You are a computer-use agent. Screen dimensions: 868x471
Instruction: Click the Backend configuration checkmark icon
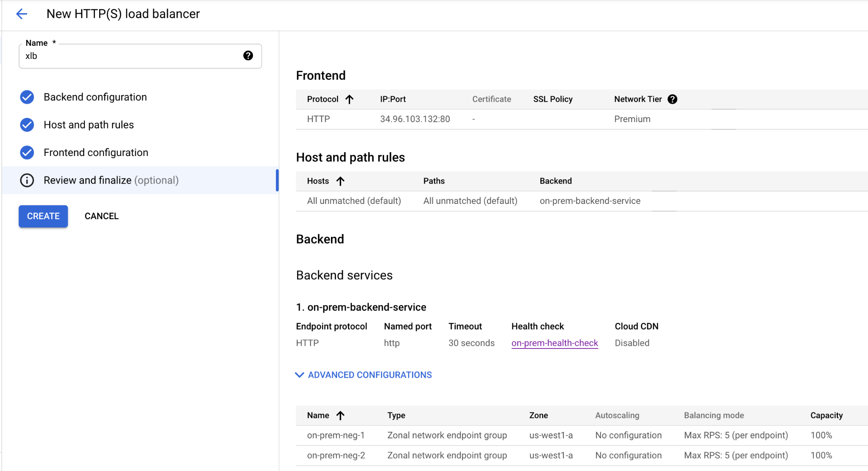27,97
